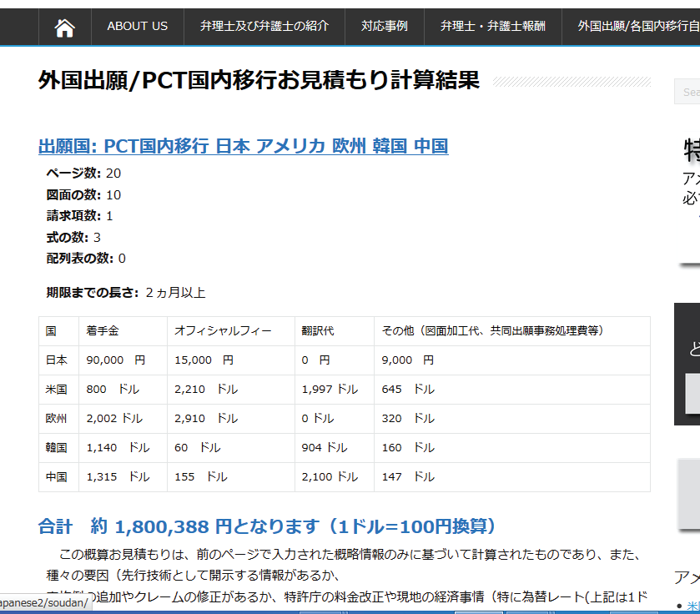Focus the Search input field

point(687,92)
